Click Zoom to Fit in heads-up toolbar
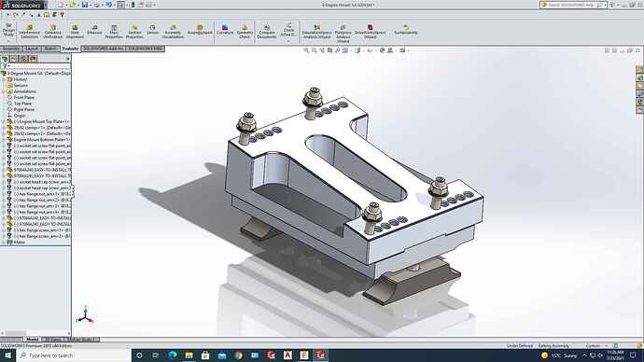 306,50
